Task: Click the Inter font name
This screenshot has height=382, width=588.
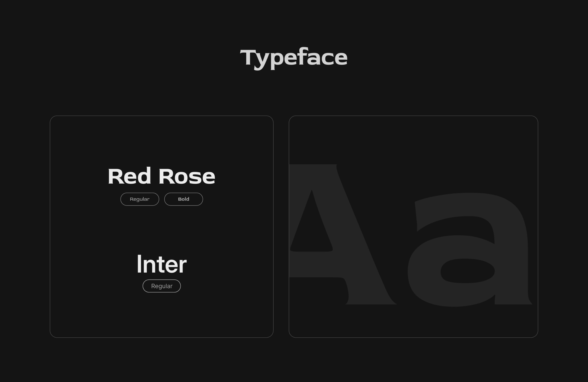Action: pyautogui.click(x=161, y=264)
